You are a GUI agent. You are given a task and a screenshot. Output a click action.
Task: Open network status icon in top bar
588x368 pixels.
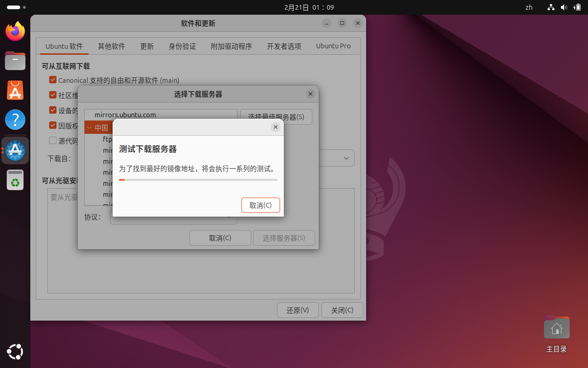tap(551, 7)
